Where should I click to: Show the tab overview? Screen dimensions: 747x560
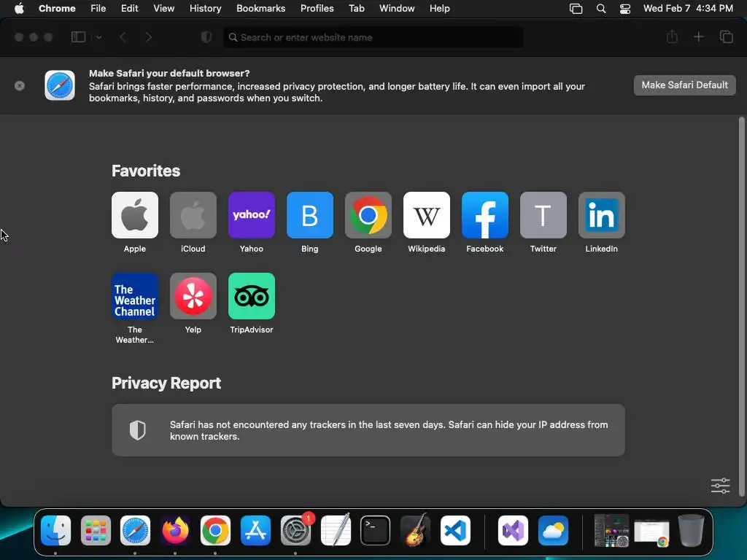(x=726, y=36)
